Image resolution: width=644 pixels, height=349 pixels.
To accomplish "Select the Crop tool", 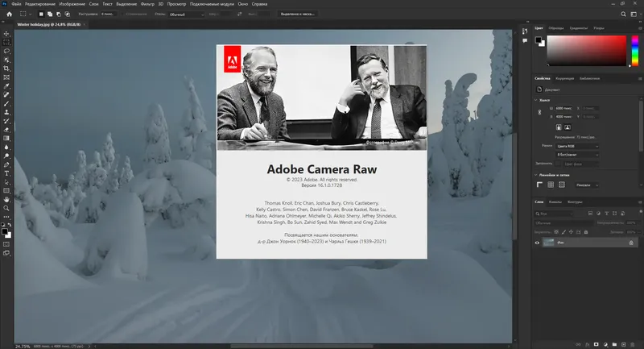I will pyautogui.click(x=6, y=69).
